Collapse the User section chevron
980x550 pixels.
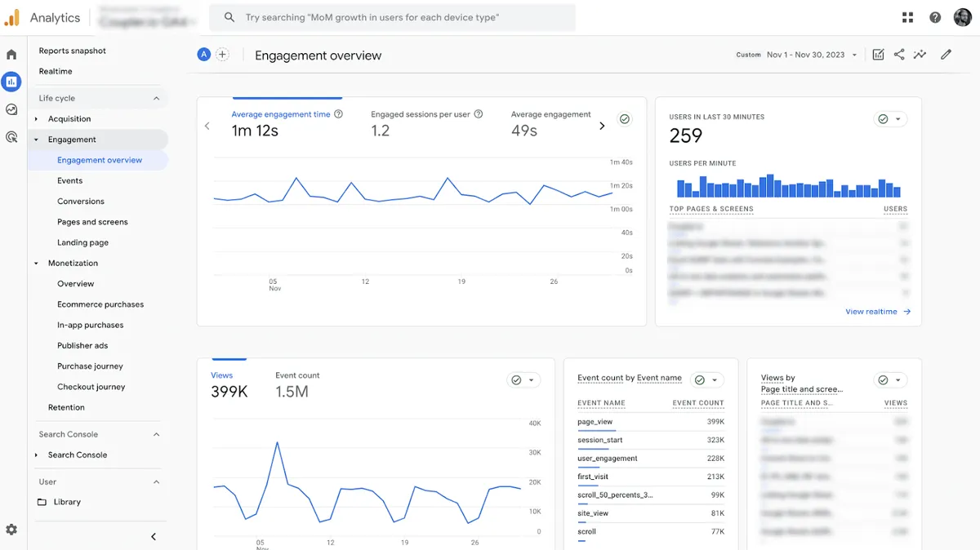[157, 482]
